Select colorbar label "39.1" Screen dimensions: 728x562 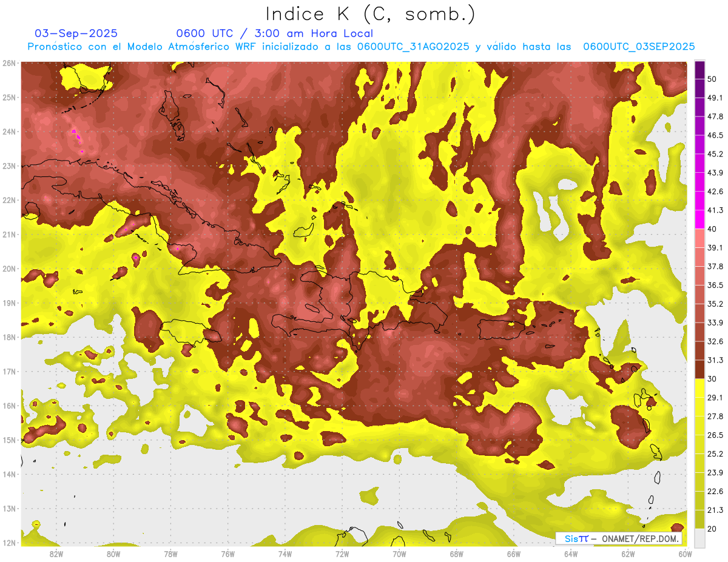click(715, 248)
